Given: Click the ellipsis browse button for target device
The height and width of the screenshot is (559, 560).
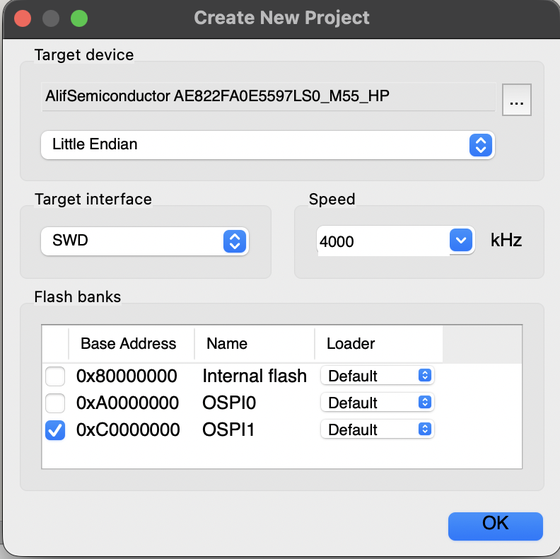Looking at the screenshot, I should [x=516, y=100].
